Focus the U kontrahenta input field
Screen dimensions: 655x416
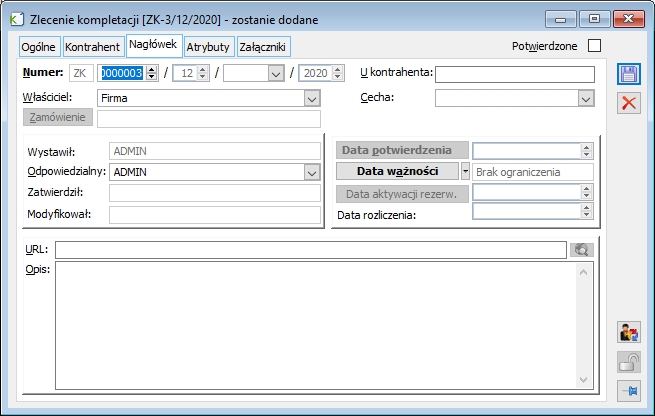pos(515,74)
